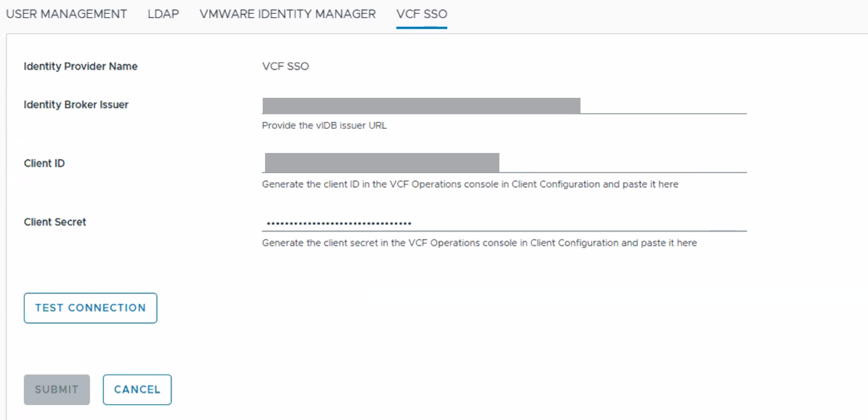Click the Identity Provider Name label
The height and width of the screenshot is (420, 868).
(x=80, y=66)
